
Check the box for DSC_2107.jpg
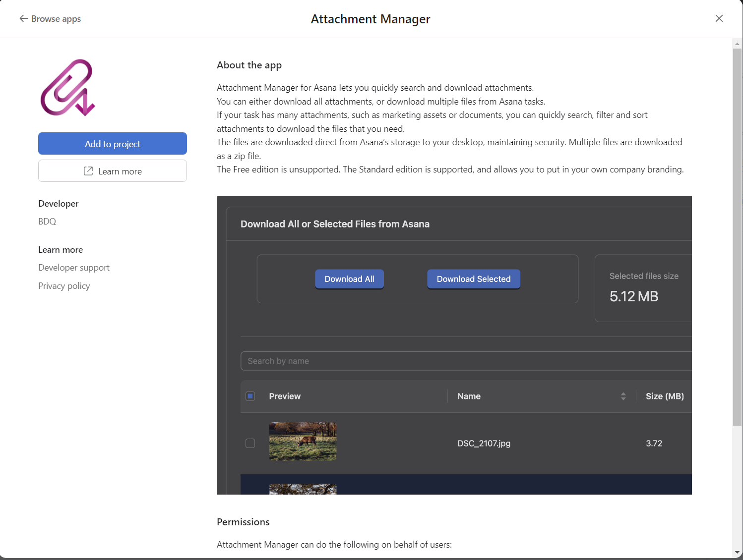tap(250, 443)
